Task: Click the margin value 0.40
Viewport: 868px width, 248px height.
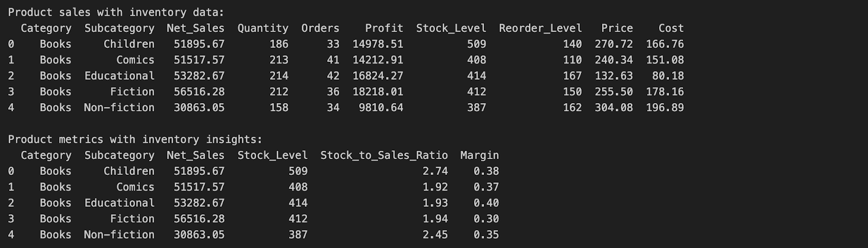Action: [x=486, y=203]
